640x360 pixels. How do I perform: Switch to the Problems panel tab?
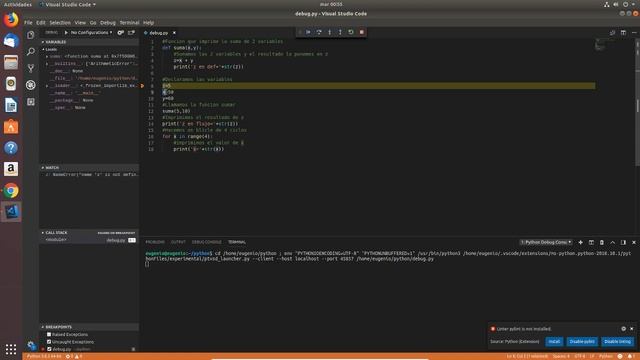(x=155, y=242)
